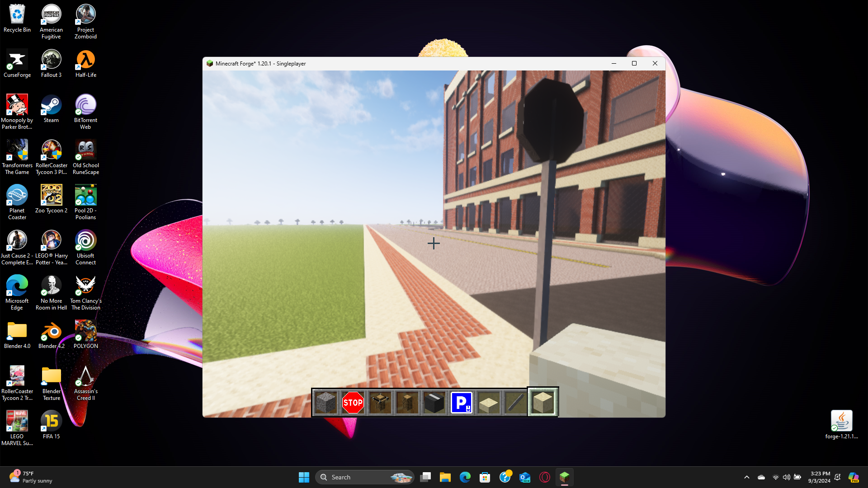Select the dark pole item hotbar slot
This screenshot has width=868, height=488.
pos(515,402)
